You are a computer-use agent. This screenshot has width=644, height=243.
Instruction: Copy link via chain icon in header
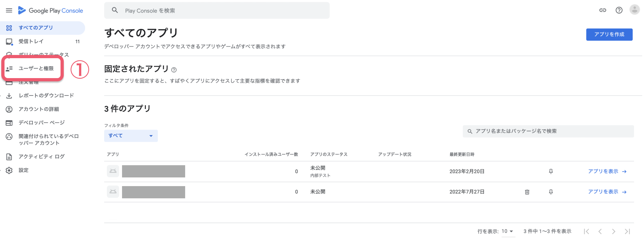tap(603, 10)
